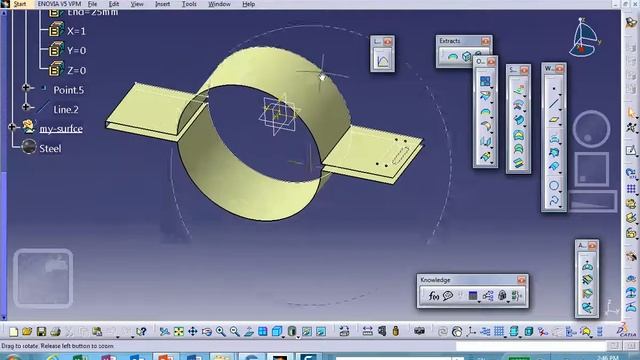Viewport: 640px width, 360px height.
Task: Toggle Swap Visible Space icon
Action: tap(321, 332)
